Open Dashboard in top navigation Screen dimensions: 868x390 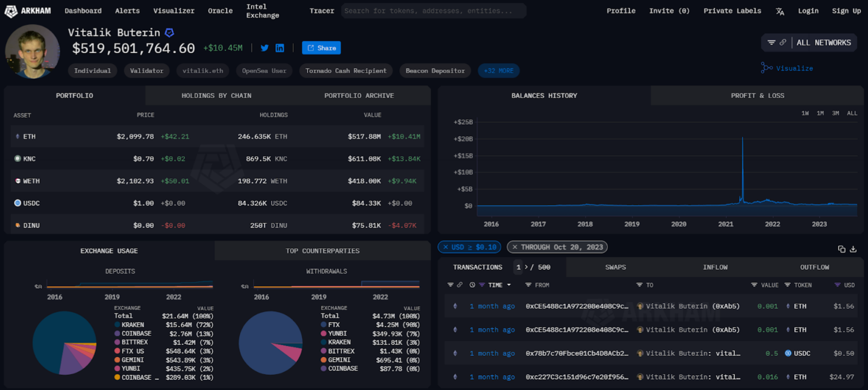pyautogui.click(x=83, y=11)
